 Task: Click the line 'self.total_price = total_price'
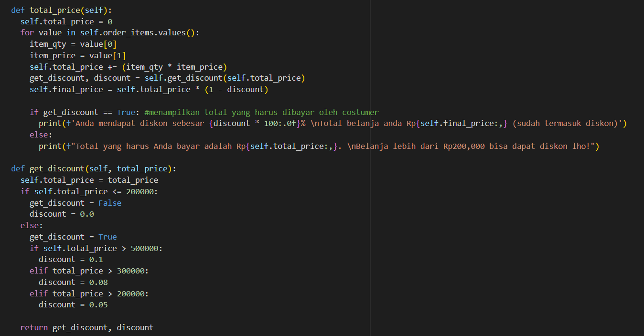pos(89,180)
